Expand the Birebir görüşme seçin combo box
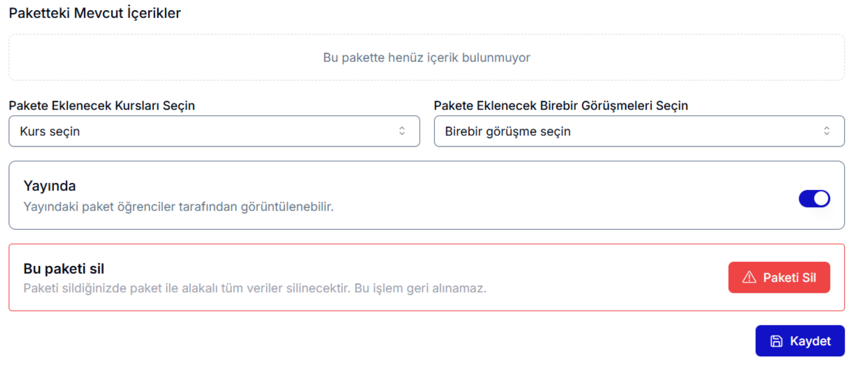This screenshot has height=373, width=868. [x=639, y=131]
